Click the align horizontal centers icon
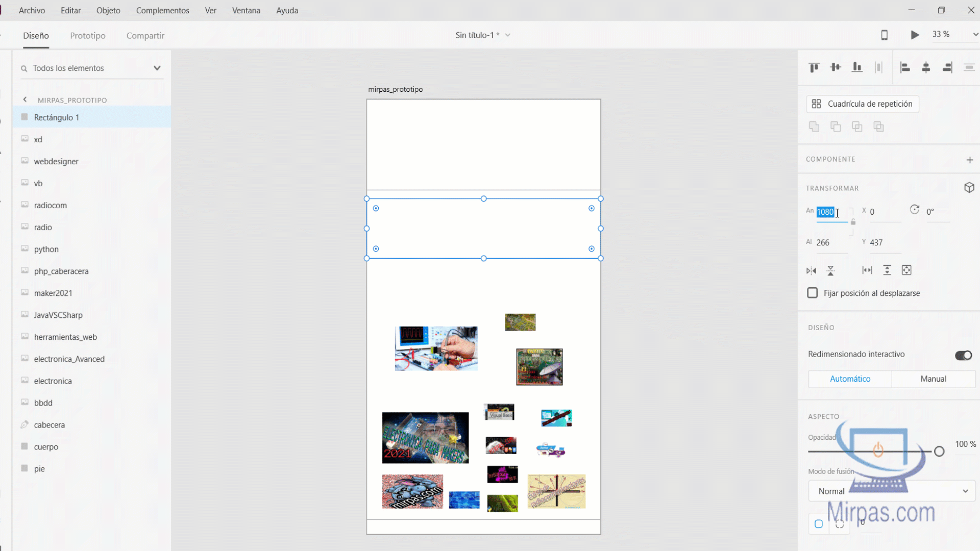This screenshot has width=980, height=551. 926,67
